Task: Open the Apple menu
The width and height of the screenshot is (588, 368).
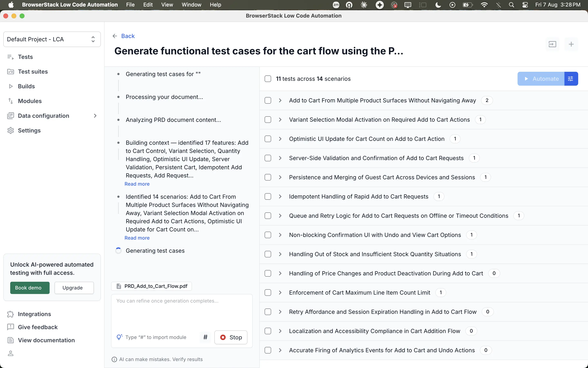Action: point(11,5)
